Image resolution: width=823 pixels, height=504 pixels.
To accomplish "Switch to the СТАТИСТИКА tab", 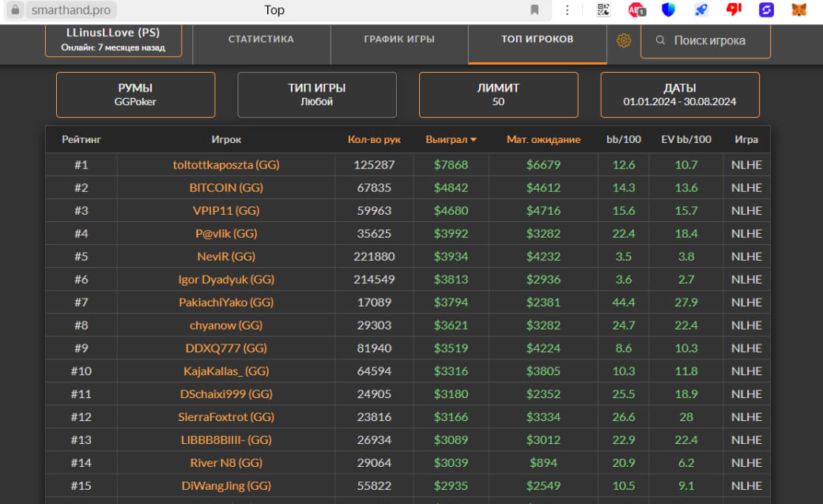I will 261,39.
